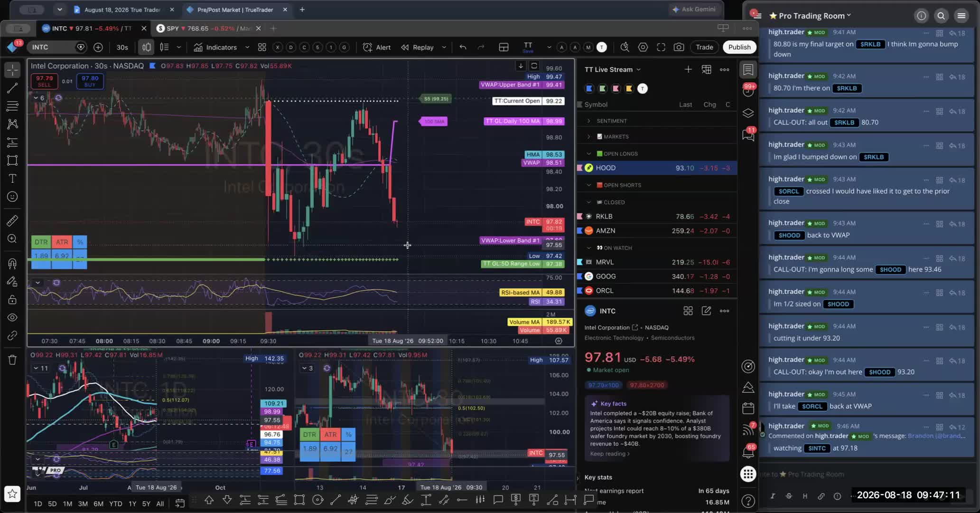
Task: Open the chats icon with 11 badge
Action: pyautogui.click(x=748, y=135)
